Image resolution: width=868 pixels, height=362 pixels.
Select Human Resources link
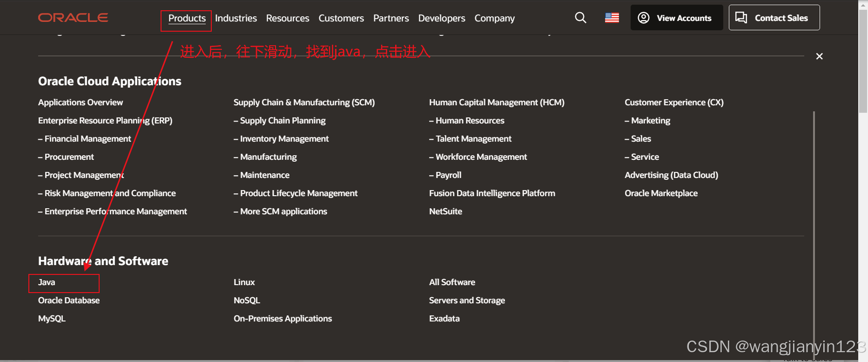(467, 121)
